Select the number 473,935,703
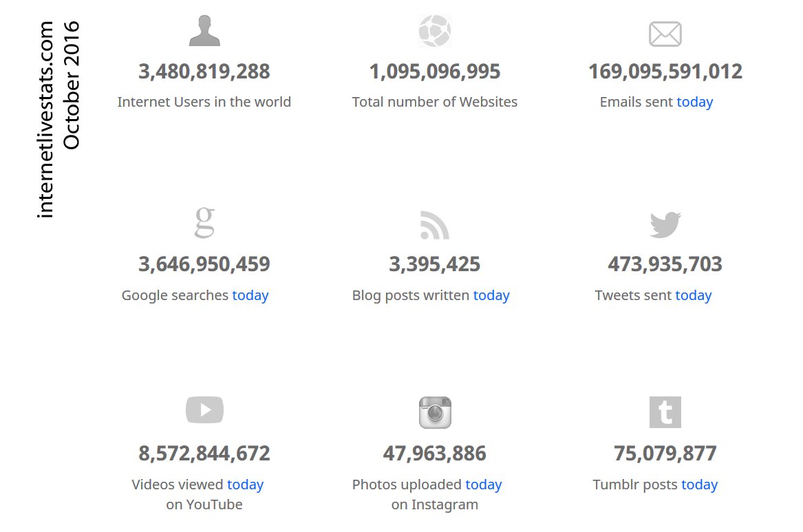Screen dimensions: 803x532 click(x=665, y=264)
